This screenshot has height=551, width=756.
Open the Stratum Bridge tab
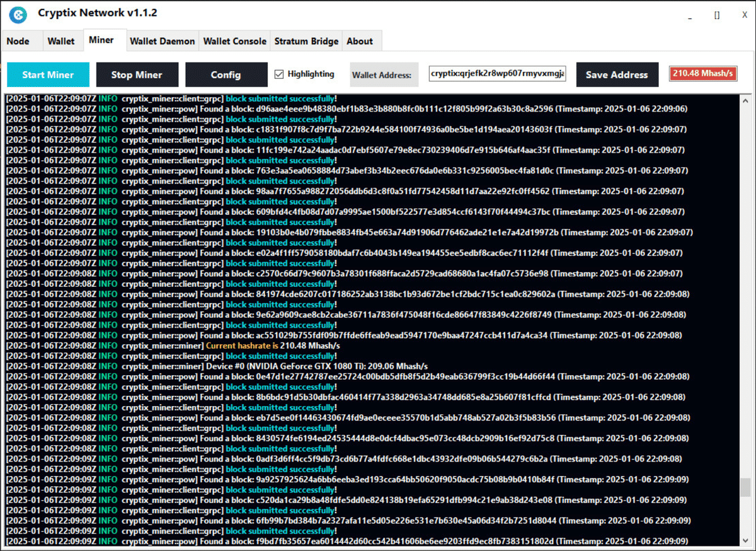click(306, 41)
